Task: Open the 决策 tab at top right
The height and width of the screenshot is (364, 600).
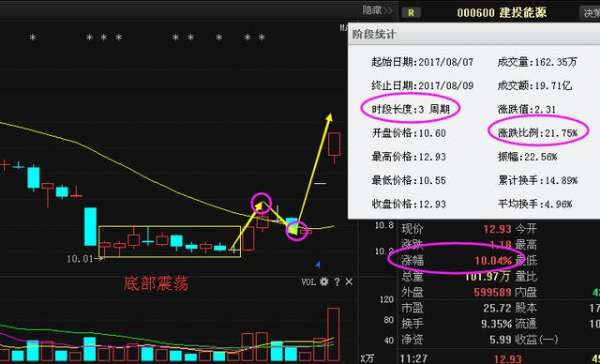Action: point(591,13)
